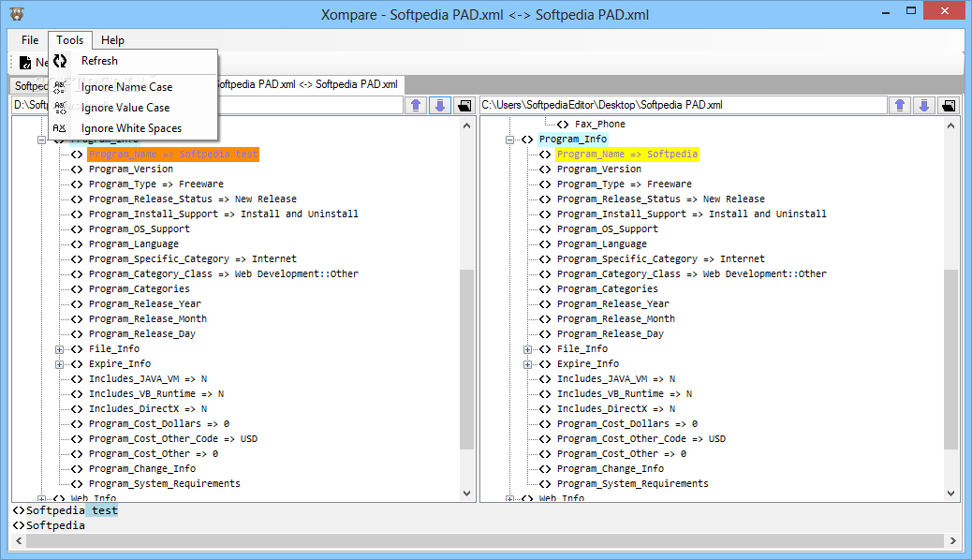This screenshot has height=560, width=972.
Task: Select Program_Specific_Category in left pane
Action: point(192,258)
